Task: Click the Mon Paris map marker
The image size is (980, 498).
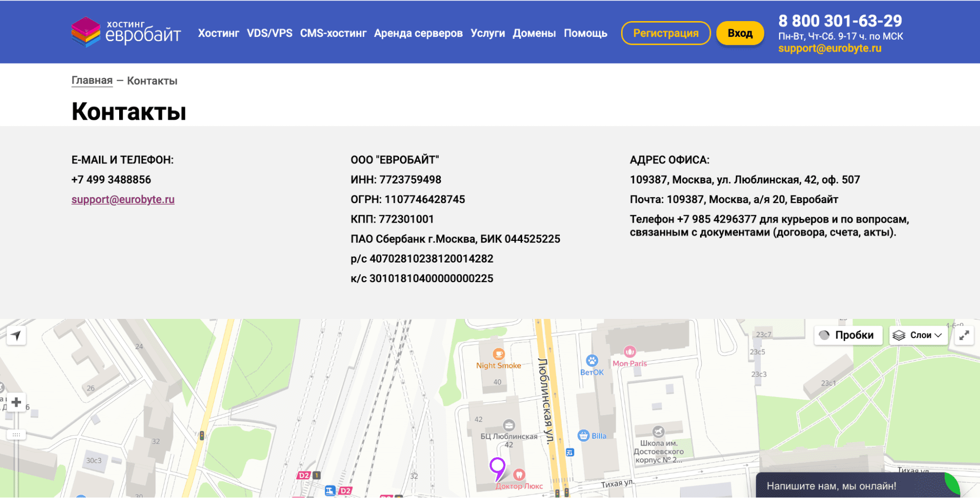Action: (629, 352)
